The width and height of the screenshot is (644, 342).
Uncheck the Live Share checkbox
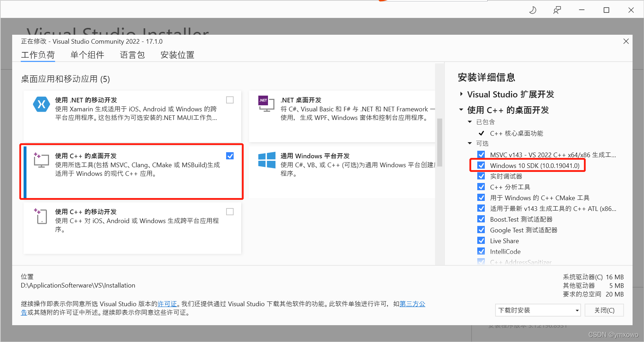481,241
